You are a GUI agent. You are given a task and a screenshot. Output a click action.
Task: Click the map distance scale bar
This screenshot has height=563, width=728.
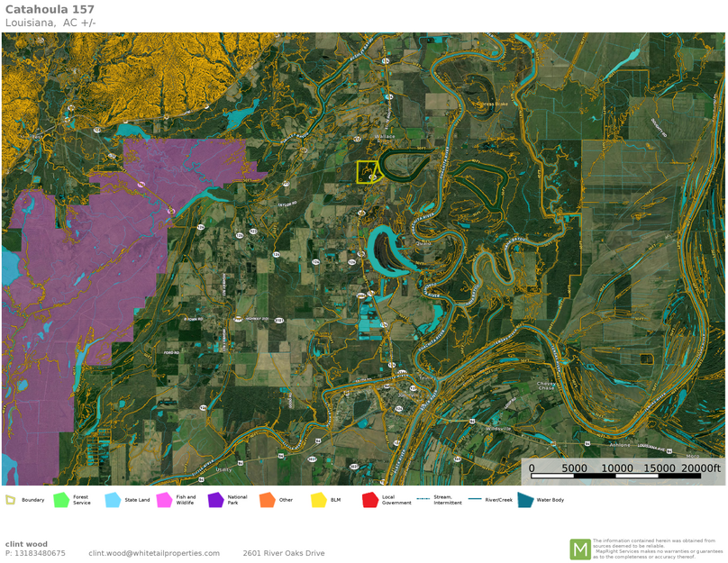pyautogui.click(x=622, y=476)
